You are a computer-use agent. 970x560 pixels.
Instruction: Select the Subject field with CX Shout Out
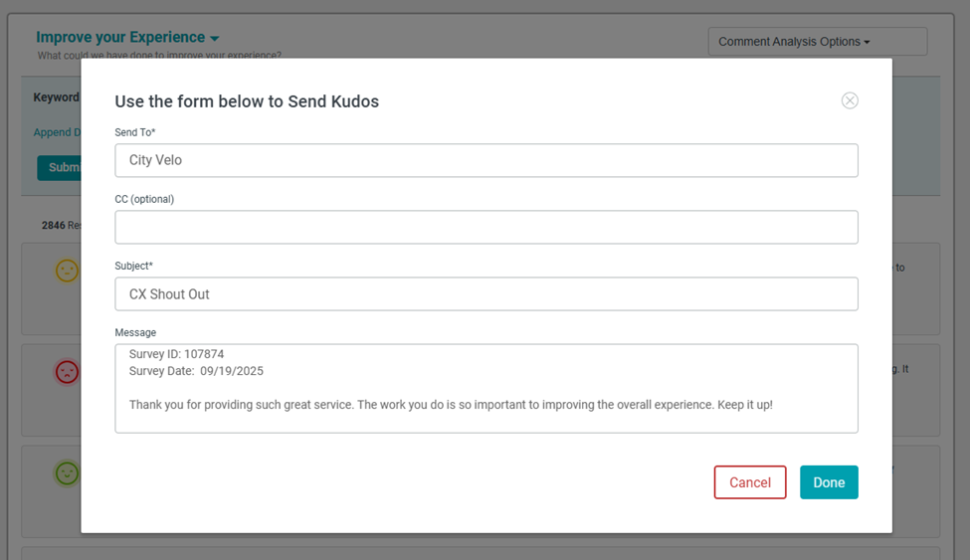coord(485,293)
